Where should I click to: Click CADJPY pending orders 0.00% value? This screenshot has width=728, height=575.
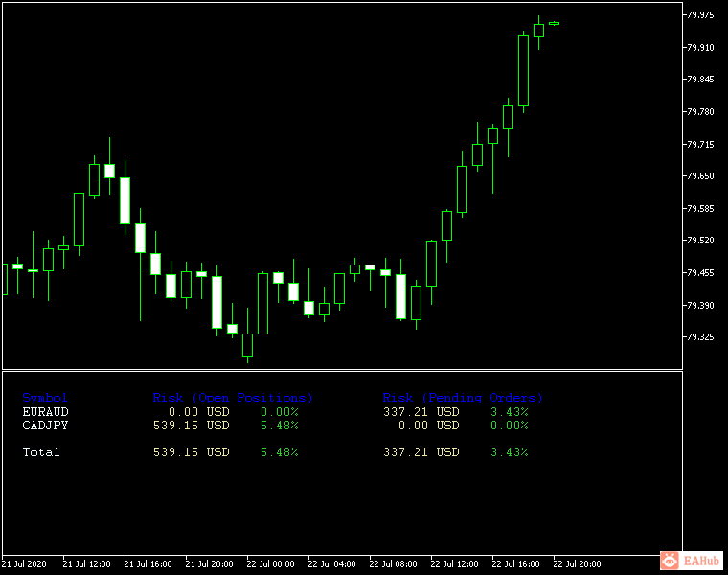coord(510,425)
